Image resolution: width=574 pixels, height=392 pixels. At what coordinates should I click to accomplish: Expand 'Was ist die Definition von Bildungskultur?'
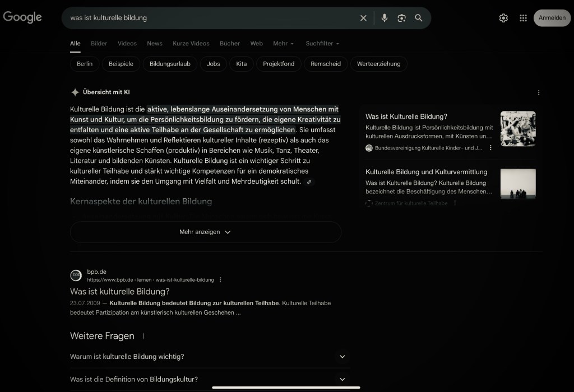pos(342,379)
